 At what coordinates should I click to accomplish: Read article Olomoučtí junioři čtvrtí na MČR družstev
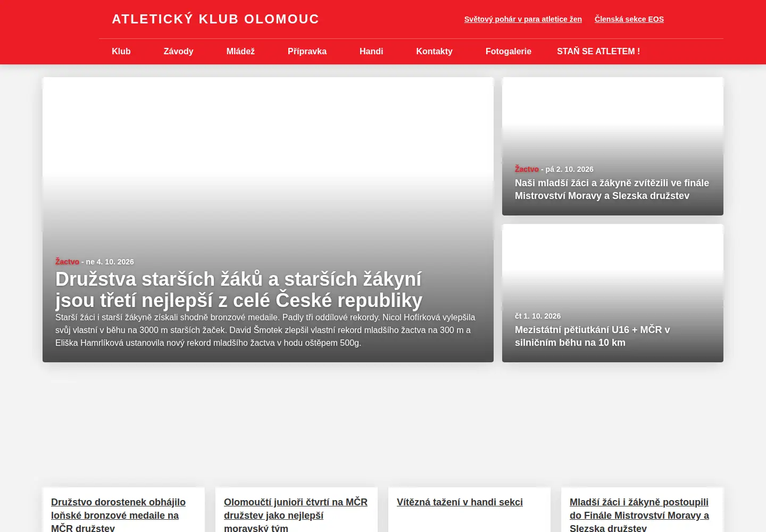(296, 515)
